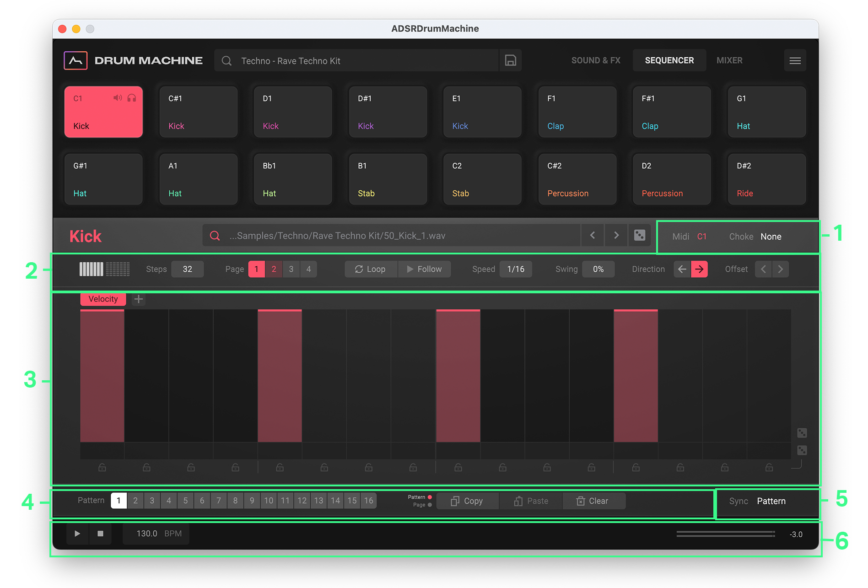The width and height of the screenshot is (868, 588).
Task: Toggle the Loop button
Action: 371,269
